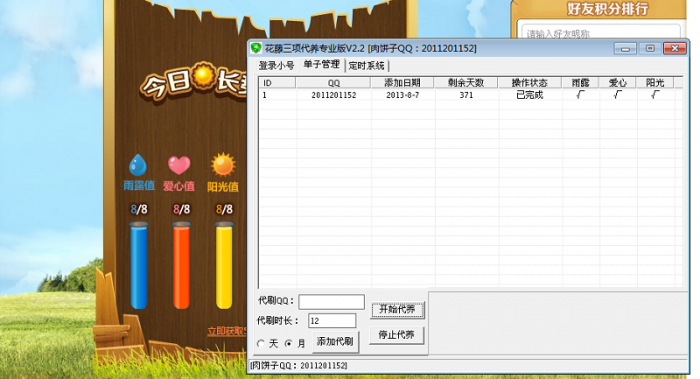
Task: Switch to the 定时系统 tab
Action: (x=367, y=66)
